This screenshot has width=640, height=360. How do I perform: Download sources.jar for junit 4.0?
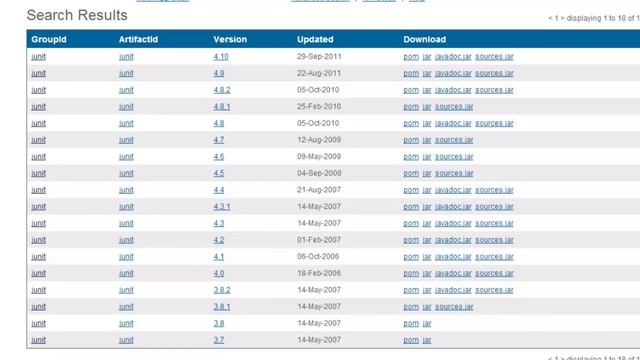(x=494, y=273)
